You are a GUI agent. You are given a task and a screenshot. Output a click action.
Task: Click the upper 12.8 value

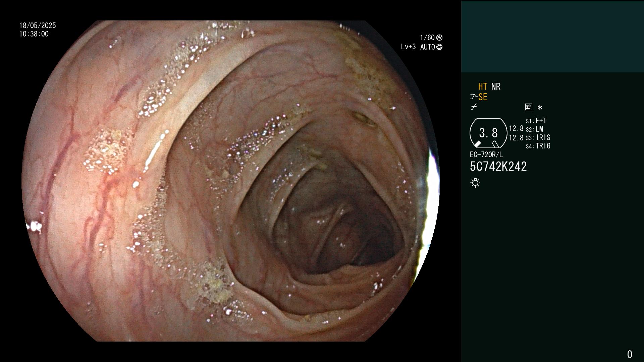[516, 128]
